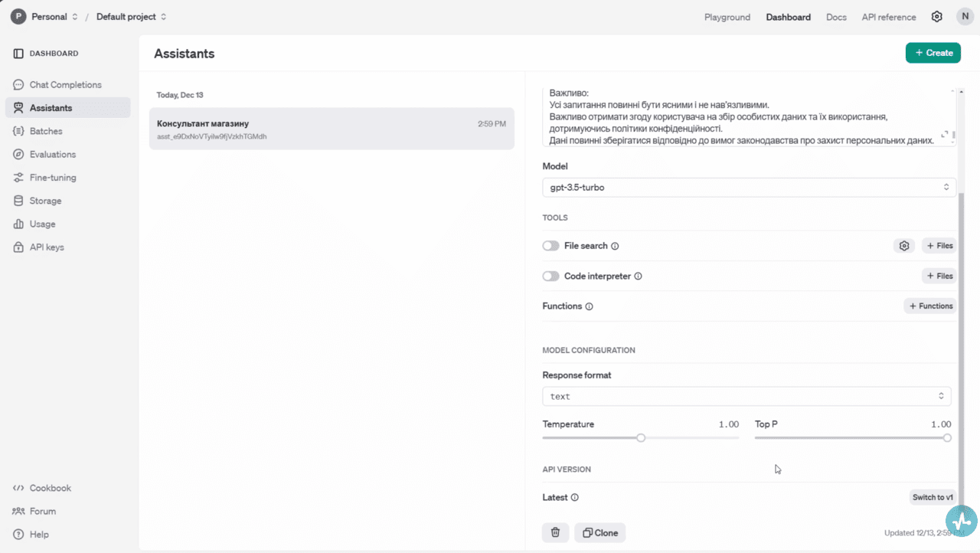980x553 pixels.
Task: Expand the instructions text box icon
Action: pyautogui.click(x=945, y=135)
